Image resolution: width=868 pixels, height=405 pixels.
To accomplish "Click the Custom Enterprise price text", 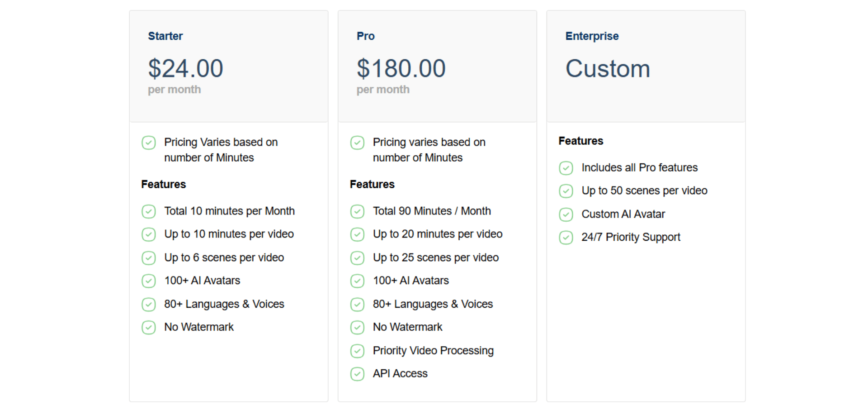I will tap(608, 69).
